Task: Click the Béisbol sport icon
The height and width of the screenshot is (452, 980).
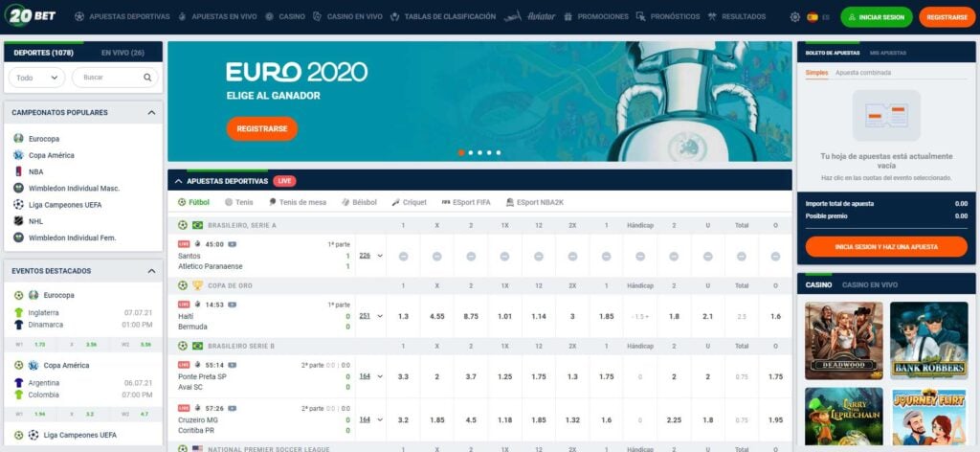Action: point(345,202)
